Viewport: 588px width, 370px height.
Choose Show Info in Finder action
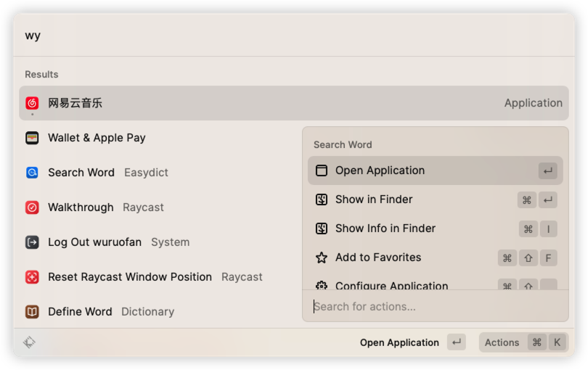[436, 229]
